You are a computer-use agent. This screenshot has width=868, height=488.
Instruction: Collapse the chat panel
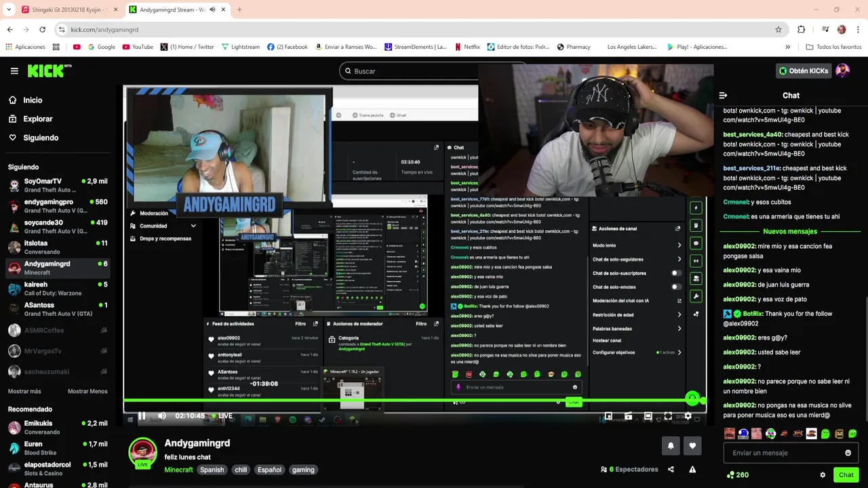[x=723, y=96]
